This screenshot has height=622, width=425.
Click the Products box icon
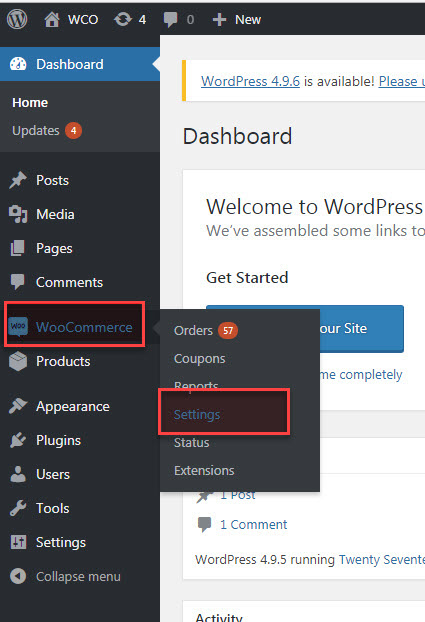point(18,361)
